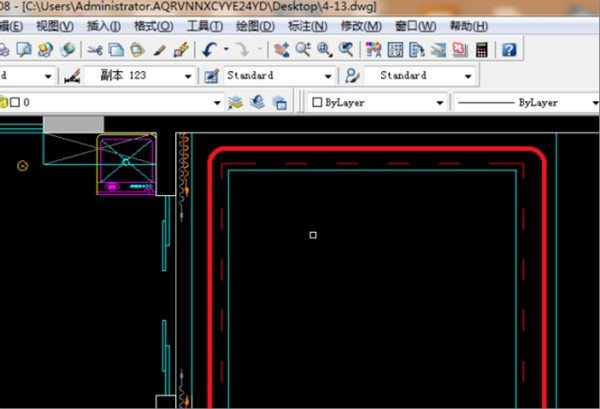Open the Properties palette icon
This screenshot has height=409, width=600.
tap(374, 49)
